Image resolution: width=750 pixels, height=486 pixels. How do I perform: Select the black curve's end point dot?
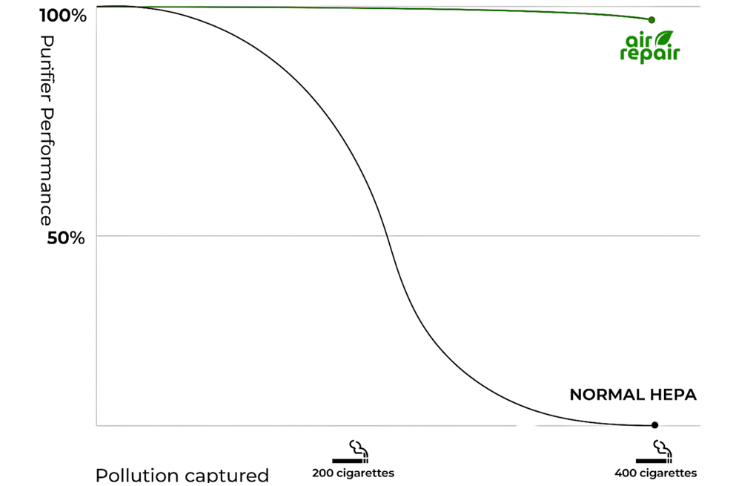point(655,425)
